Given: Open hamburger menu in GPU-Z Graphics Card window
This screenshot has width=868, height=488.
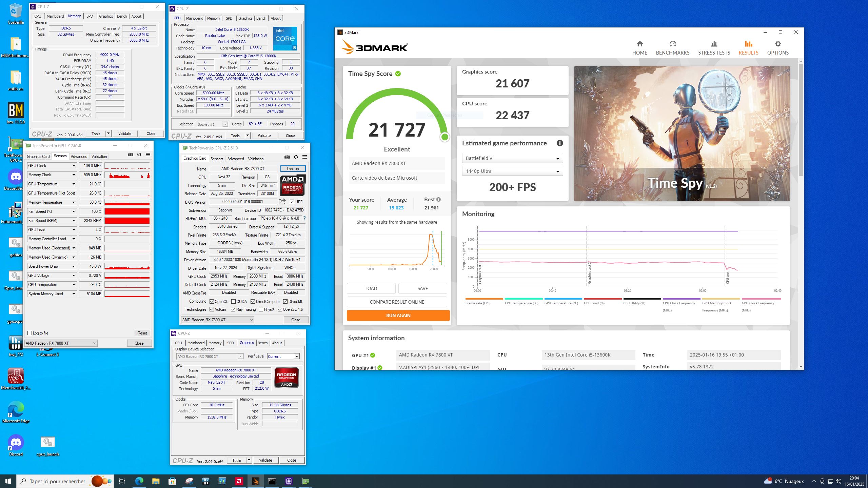Looking at the screenshot, I should coord(304,157).
